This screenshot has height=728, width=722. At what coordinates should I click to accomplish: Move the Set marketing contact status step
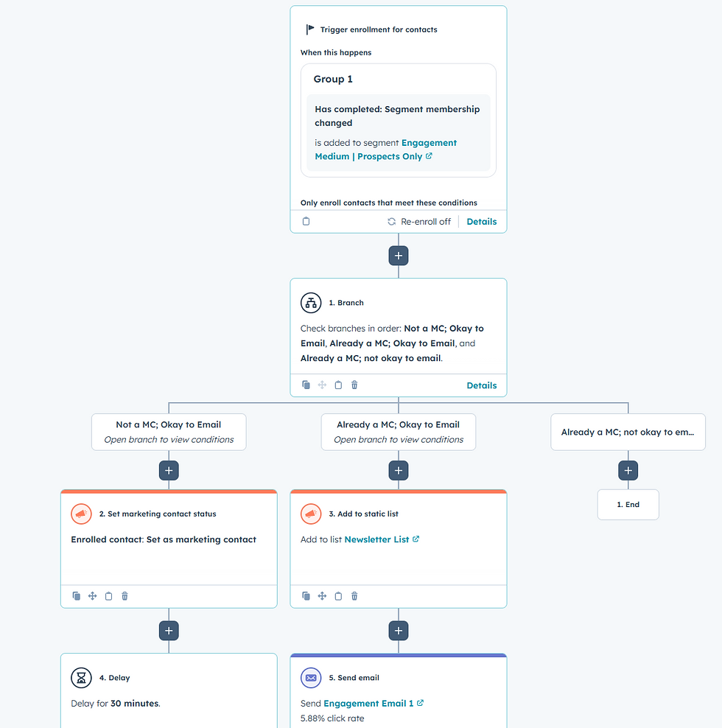coord(92,595)
